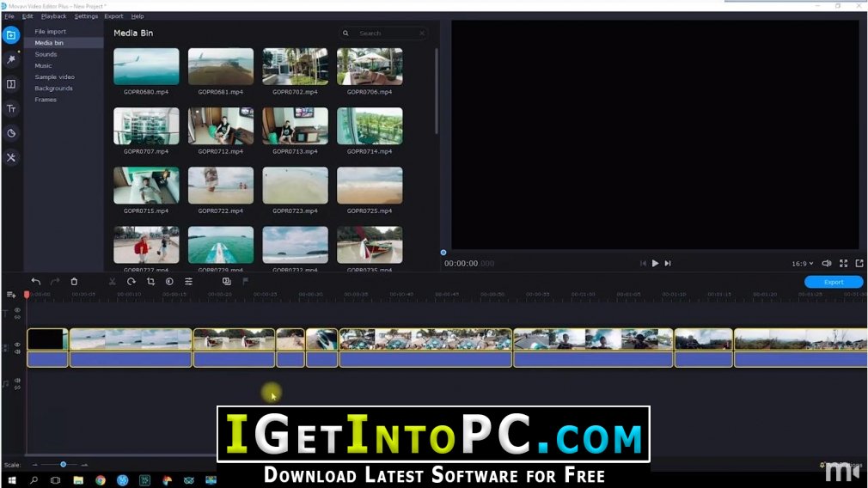This screenshot has height=488, width=868.
Task: Mute the music audio track
Action: pyautogui.click(x=18, y=381)
